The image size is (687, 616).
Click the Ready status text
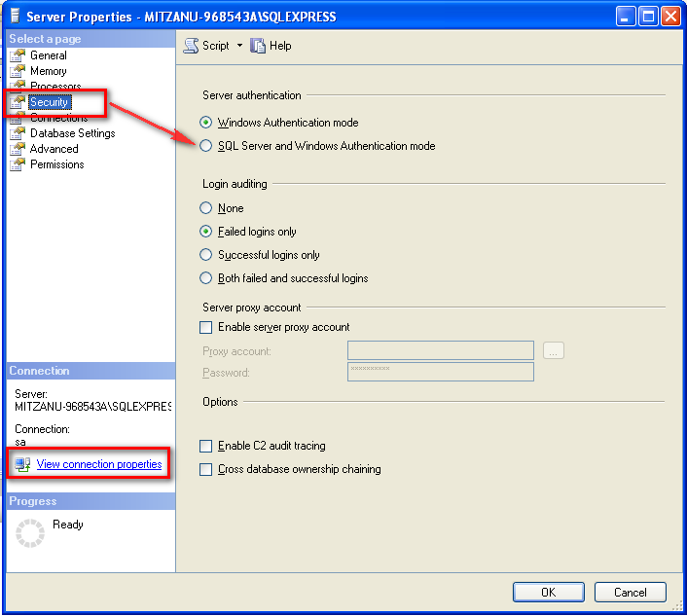pos(68,525)
